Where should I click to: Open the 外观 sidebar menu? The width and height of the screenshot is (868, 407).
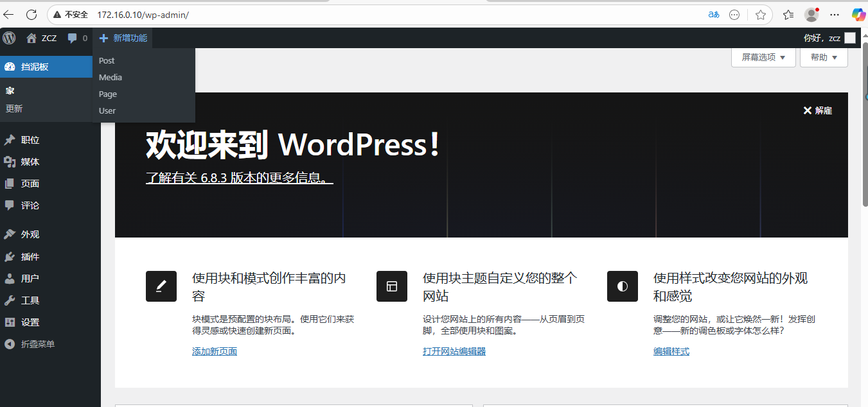pyautogui.click(x=50, y=234)
